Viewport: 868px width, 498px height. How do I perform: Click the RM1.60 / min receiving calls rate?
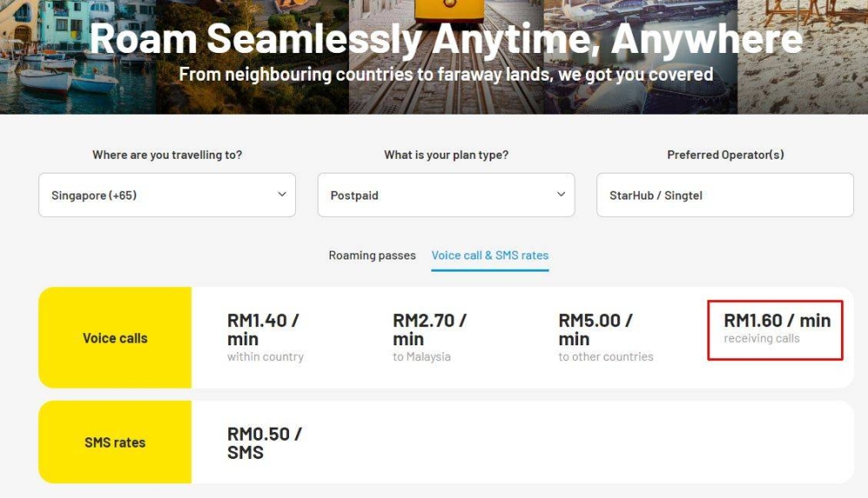tap(775, 330)
